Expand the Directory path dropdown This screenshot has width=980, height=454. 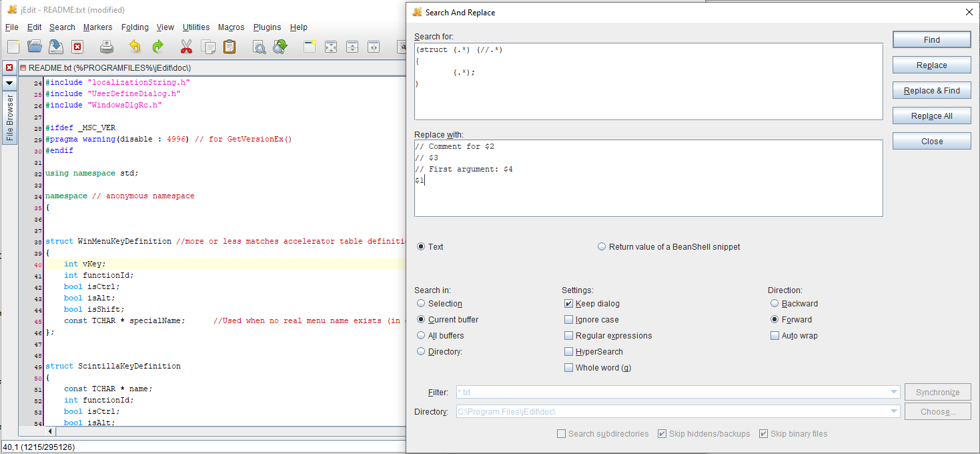coord(893,411)
